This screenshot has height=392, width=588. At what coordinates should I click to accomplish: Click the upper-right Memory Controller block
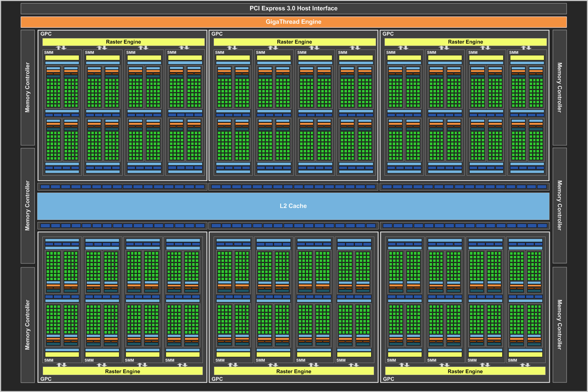point(559,88)
